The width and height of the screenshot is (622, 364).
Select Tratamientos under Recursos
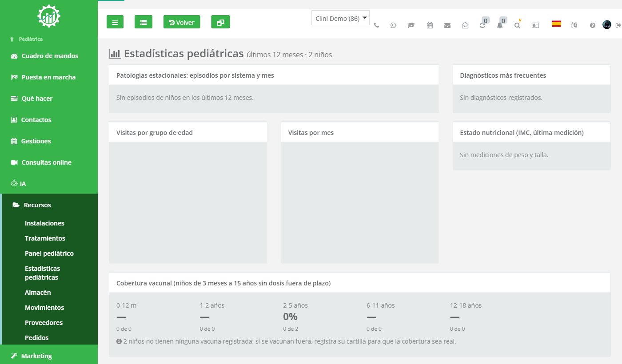tap(45, 238)
